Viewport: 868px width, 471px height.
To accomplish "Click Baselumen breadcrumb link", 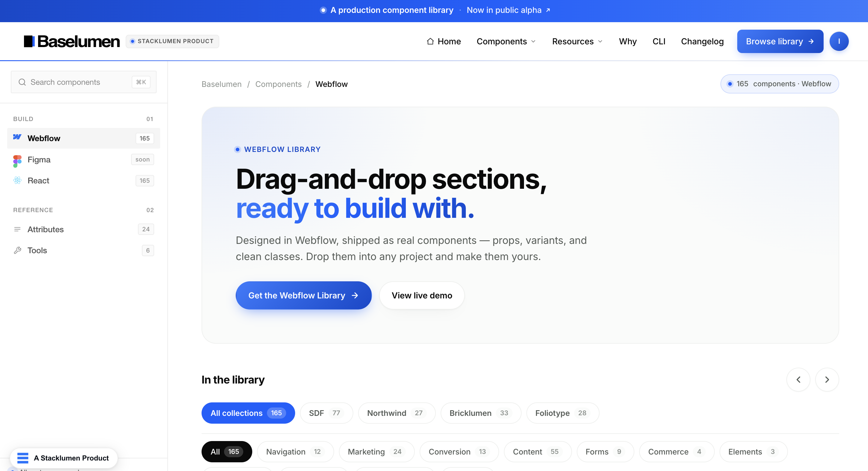I will pos(221,84).
